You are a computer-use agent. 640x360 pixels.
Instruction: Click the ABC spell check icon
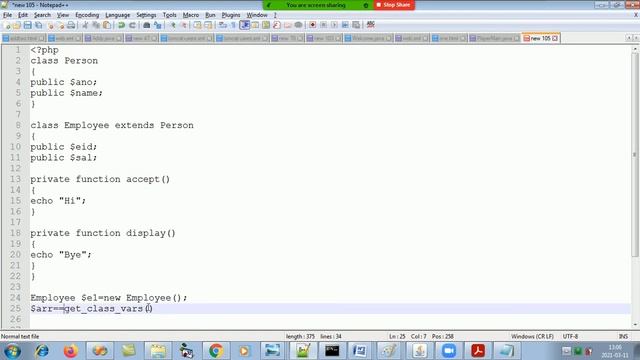click(371, 25)
